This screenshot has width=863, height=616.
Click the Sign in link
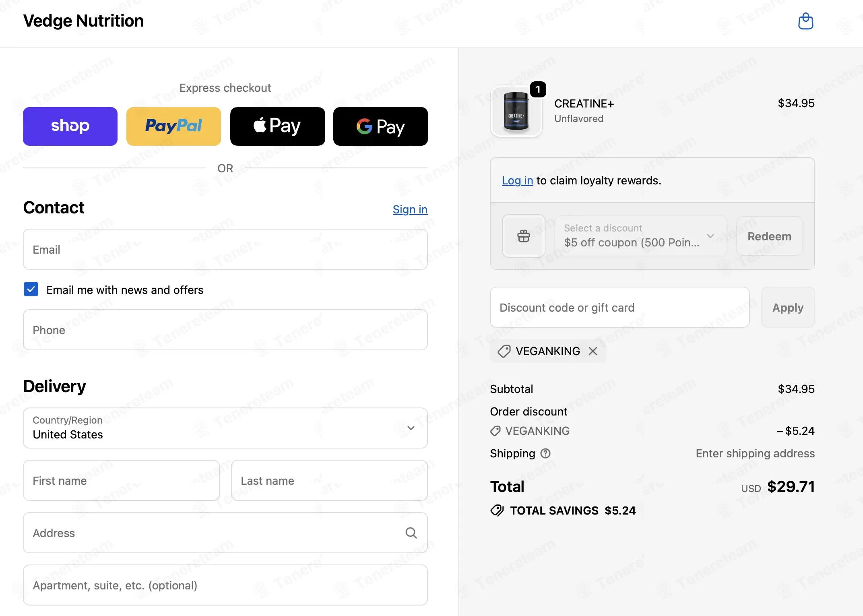point(410,209)
